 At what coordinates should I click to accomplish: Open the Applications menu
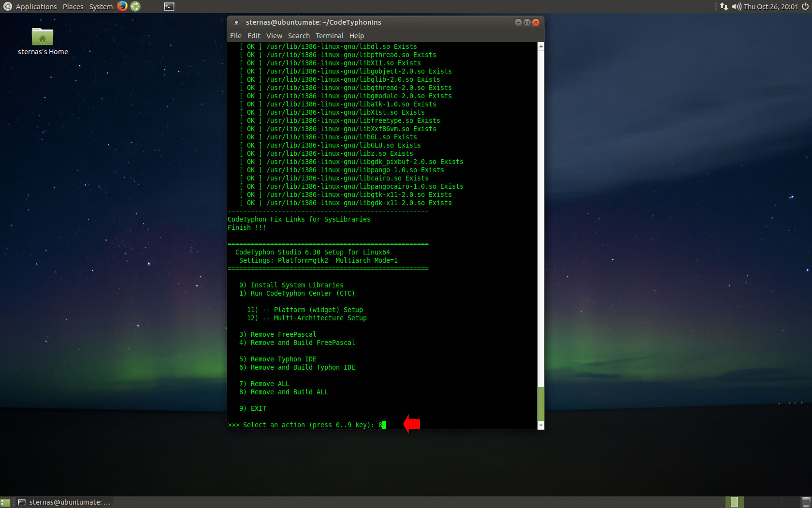36,7
